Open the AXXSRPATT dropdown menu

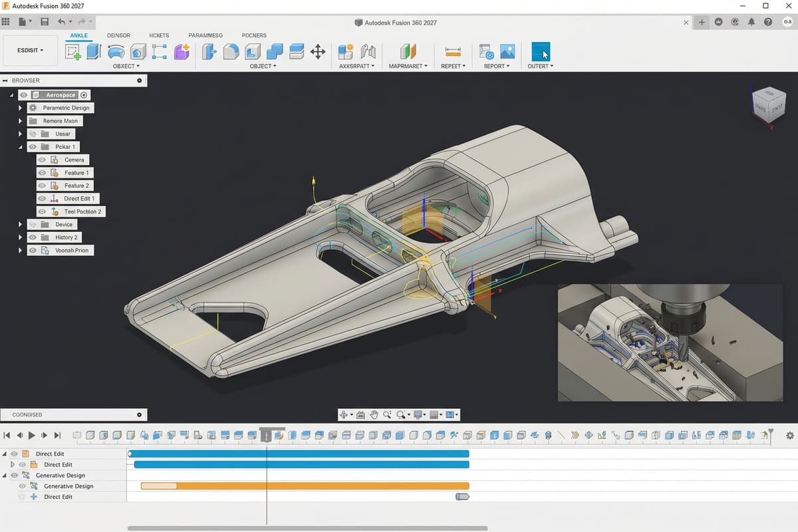click(x=356, y=66)
